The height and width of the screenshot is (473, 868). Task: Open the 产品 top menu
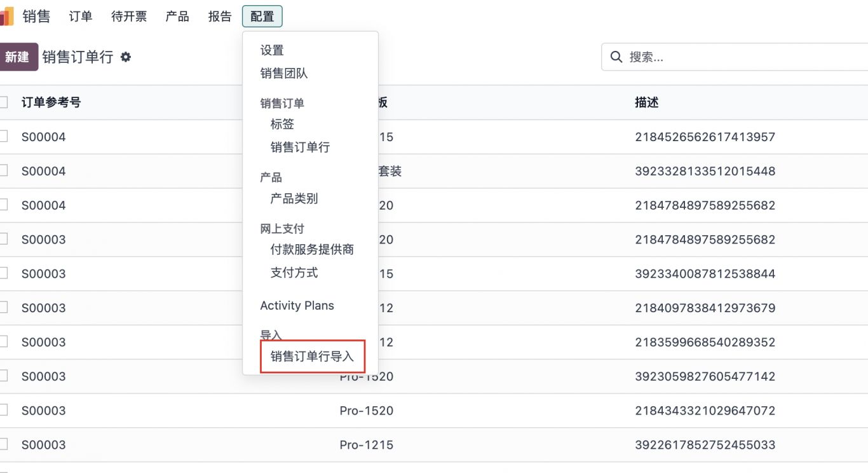177,17
